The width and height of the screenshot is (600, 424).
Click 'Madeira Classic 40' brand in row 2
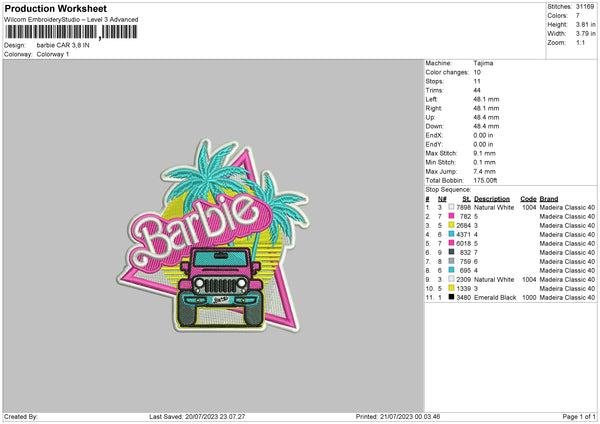pos(567,217)
